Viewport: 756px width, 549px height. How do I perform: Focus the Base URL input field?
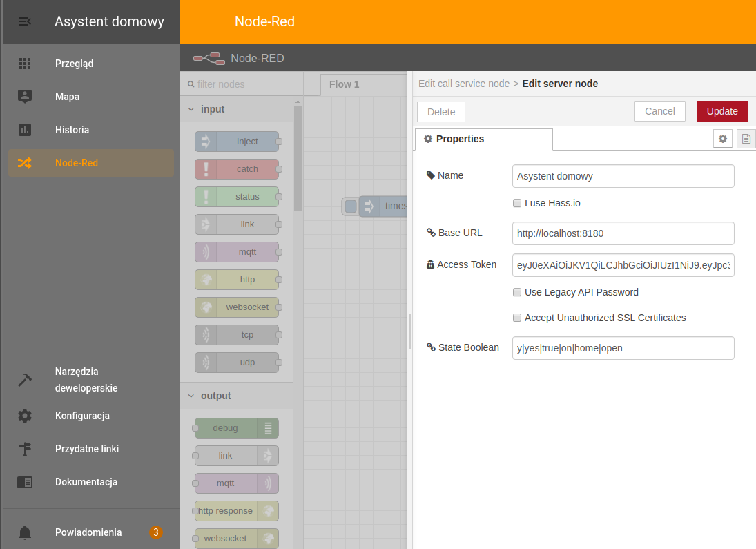(623, 233)
